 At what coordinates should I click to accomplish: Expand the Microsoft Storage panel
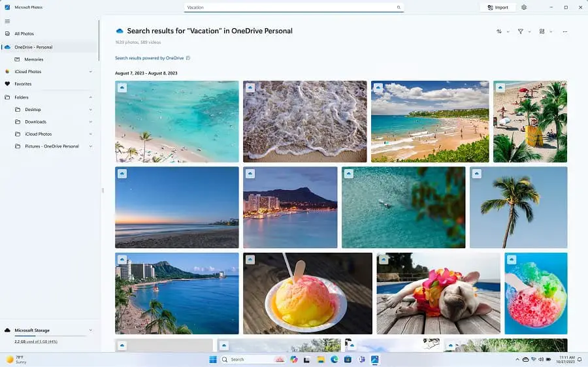pyautogui.click(x=90, y=330)
